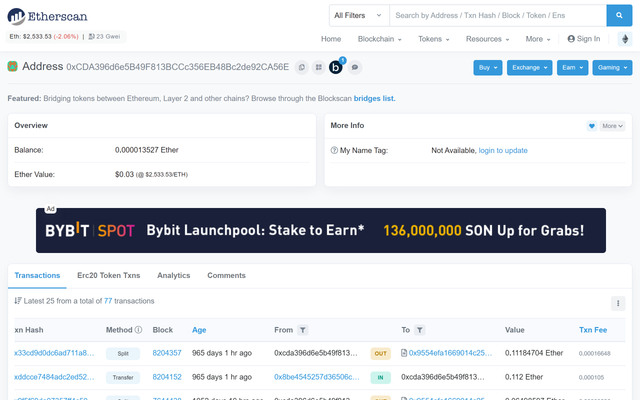Copy the address to clipboard
The height and width of the screenshot is (400, 640).
coord(302,67)
